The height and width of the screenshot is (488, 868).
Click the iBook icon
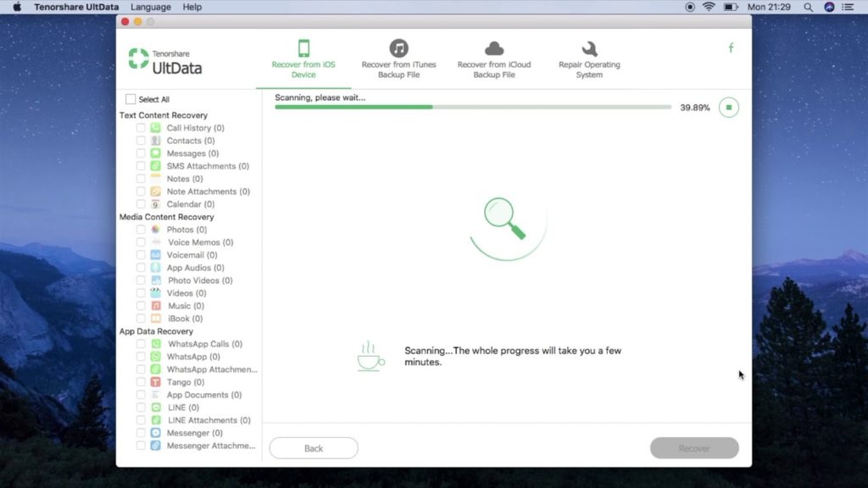[x=156, y=319]
